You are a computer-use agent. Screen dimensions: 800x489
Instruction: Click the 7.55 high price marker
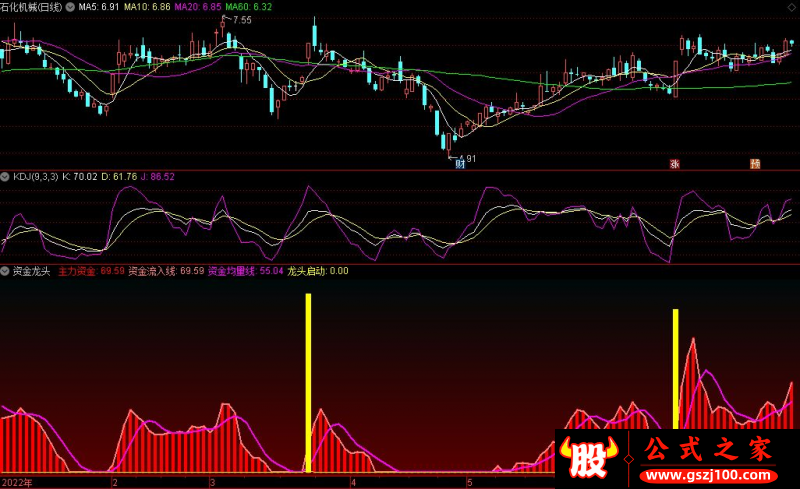tap(242, 20)
